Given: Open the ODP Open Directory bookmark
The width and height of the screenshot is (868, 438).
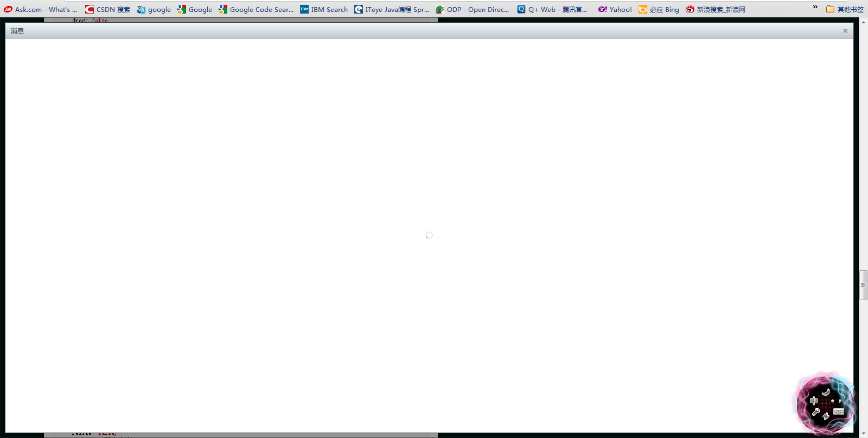Looking at the screenshot, I should click(x=473, y=9).
